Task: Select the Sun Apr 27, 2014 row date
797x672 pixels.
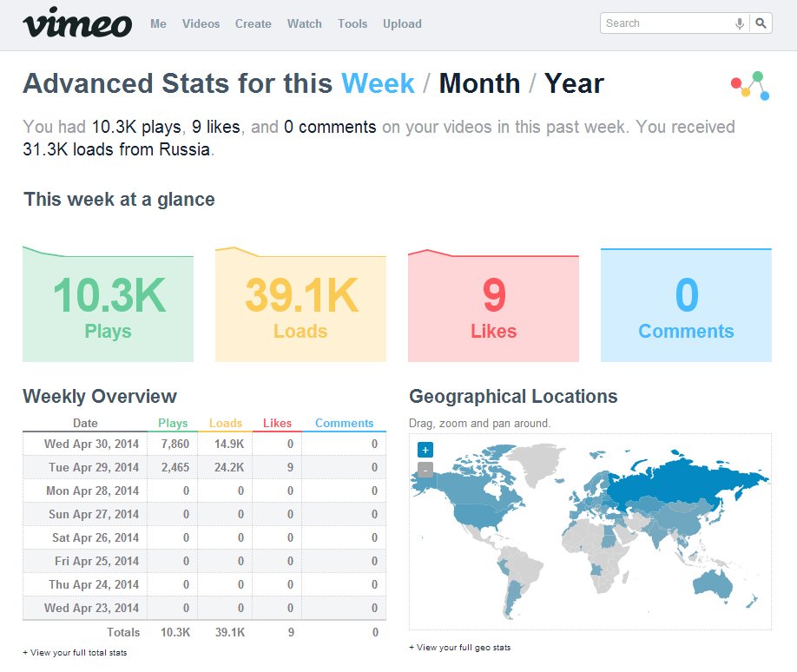Action: point(94,514)
